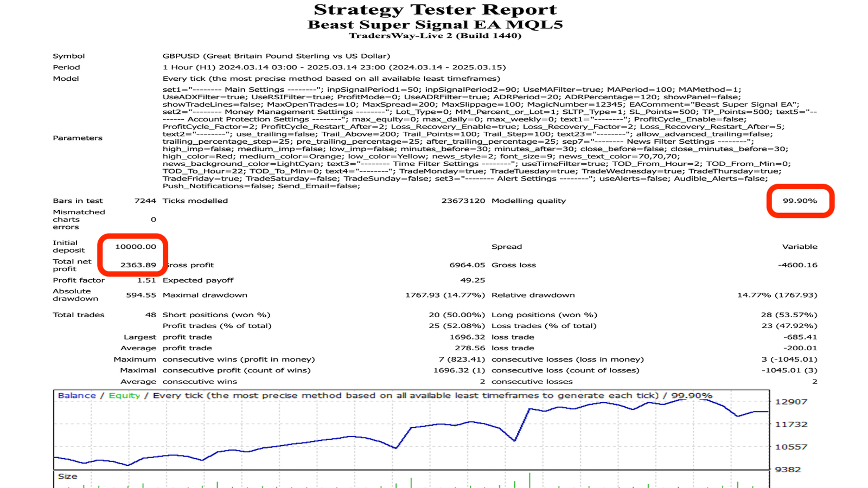Select the largest profit trade value 1696.32
The width and height of the screenshot is (868, 488).
tap(467, 337)
